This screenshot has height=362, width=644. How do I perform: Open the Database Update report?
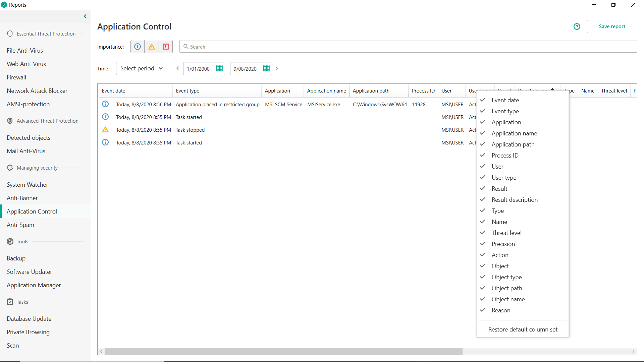click(29, 318)
